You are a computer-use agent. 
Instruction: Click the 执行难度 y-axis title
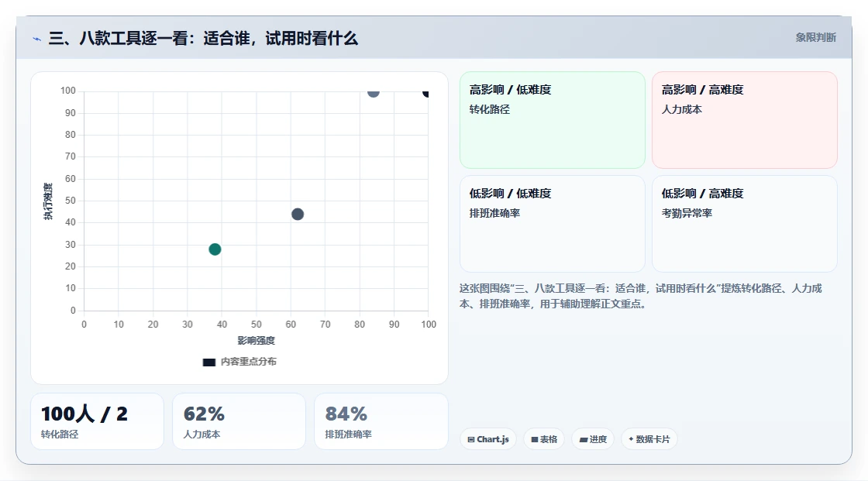click(48, 201)
